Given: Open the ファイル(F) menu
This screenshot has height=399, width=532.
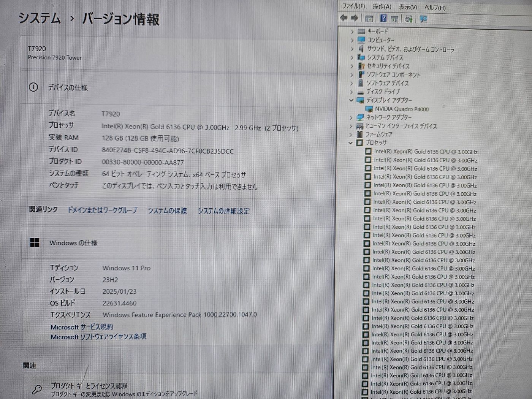Looking at the screenshot, I should click(353, 6).
